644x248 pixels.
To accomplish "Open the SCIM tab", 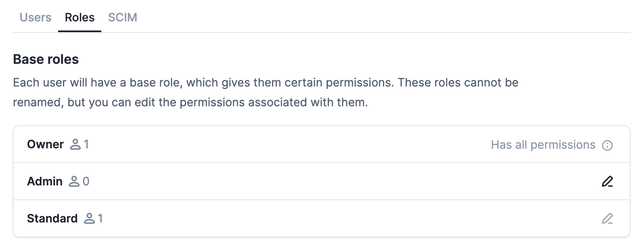I will pos(122,18).
